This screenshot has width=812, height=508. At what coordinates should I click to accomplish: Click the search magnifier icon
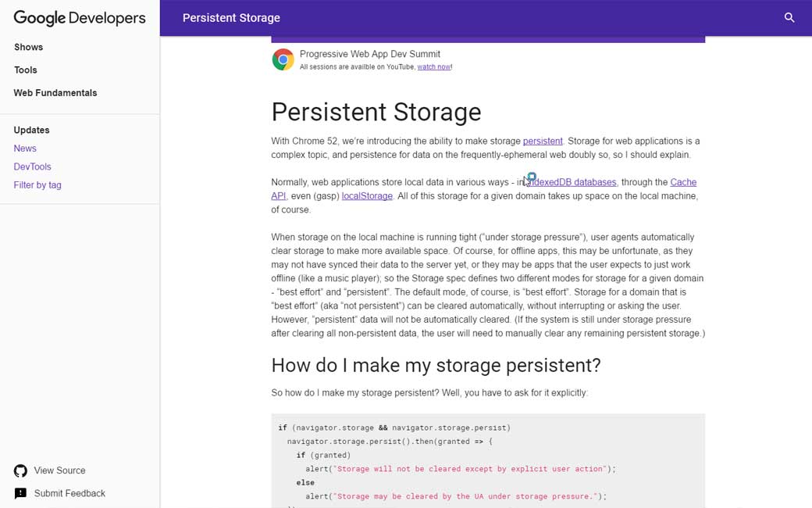pyautogui.click(x=789, y=17)
